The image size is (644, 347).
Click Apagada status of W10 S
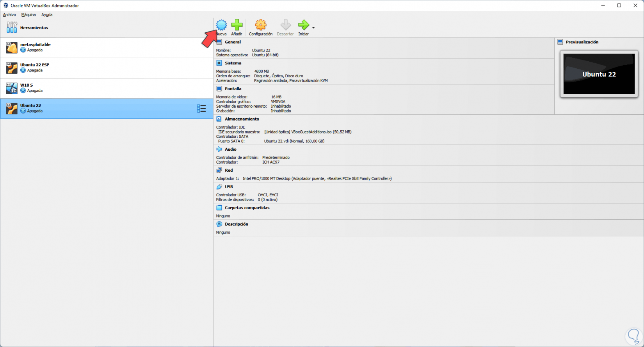(35, 91)
